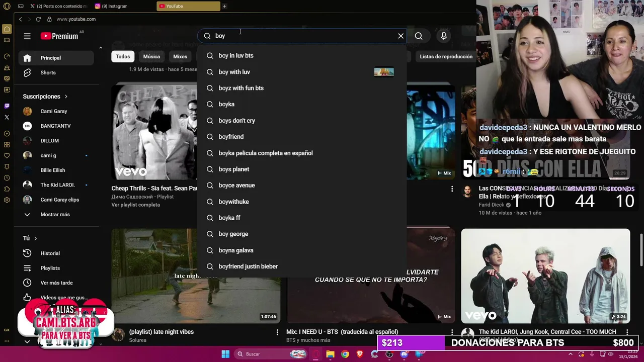Open Ver más tarde in the sidebar

56,283
